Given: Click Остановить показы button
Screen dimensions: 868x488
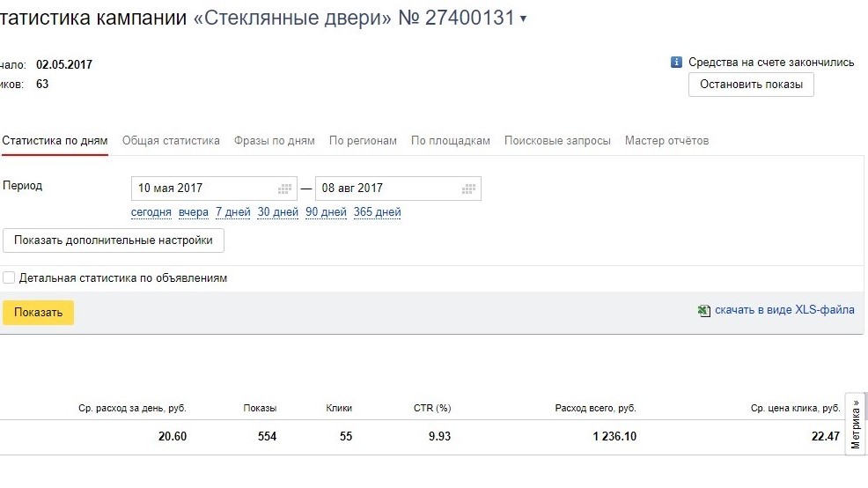Looking at the screenshot, I should (x=751, y=85).
